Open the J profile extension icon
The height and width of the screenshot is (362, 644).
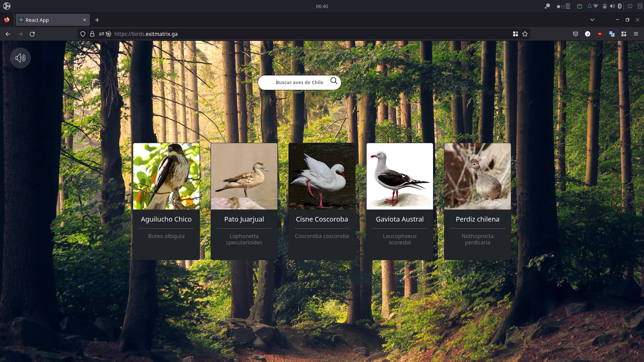click(588, 34)
